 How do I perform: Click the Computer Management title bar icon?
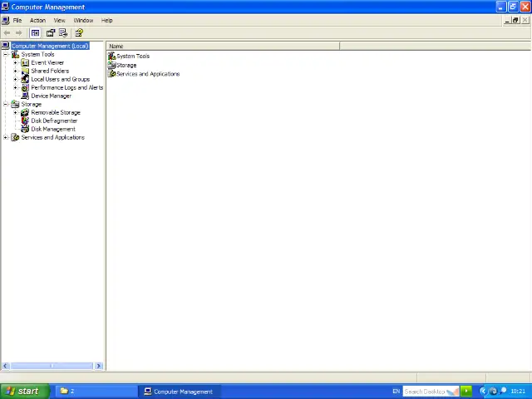click(5, 7)
